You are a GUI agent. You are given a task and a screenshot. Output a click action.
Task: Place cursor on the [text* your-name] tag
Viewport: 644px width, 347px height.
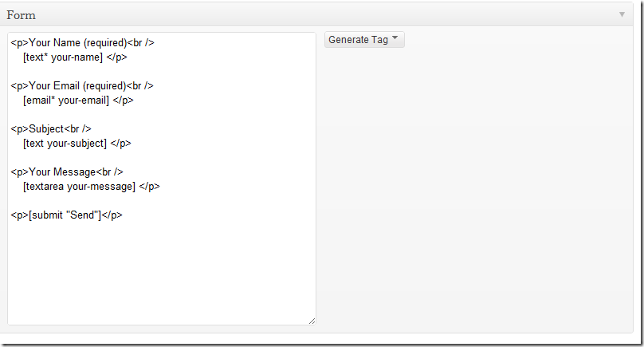[x=63, y=57]
